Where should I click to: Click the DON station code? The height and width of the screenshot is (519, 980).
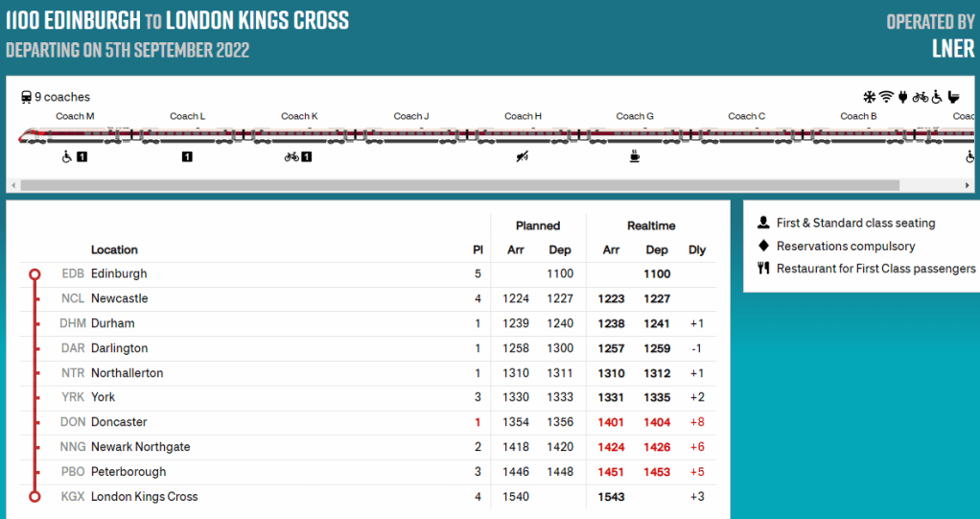tap(73, 422)
